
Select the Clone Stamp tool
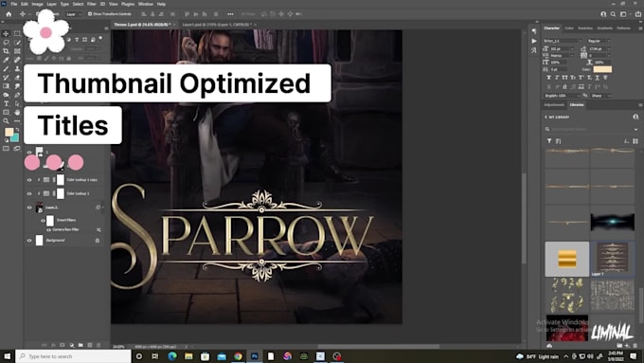17,68
